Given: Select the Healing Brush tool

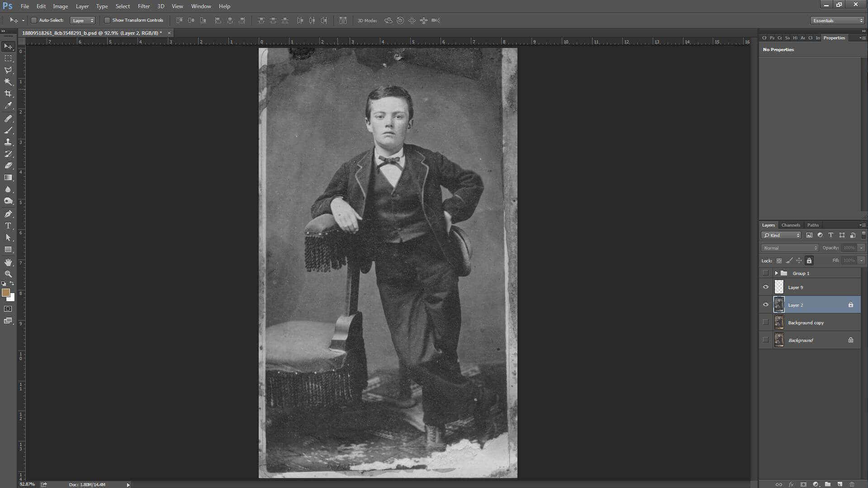Looking at the screenshot, I should point(8,118).
